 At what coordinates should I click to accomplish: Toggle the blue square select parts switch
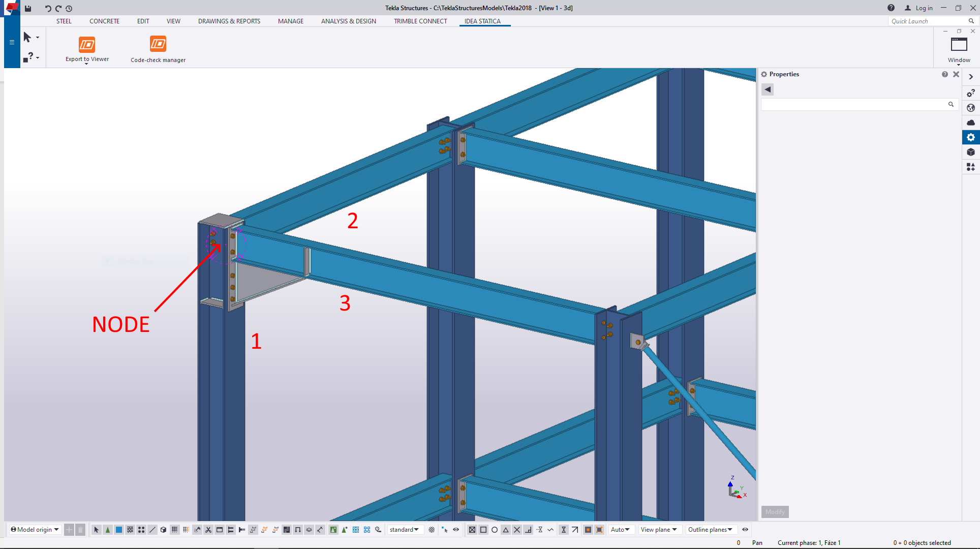coord(119,530)
